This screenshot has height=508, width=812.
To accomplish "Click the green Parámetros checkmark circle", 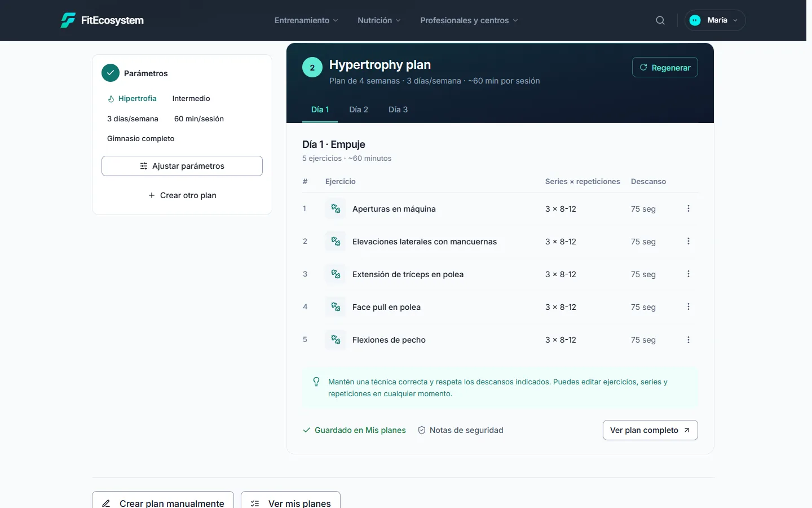I will point(111,73).
